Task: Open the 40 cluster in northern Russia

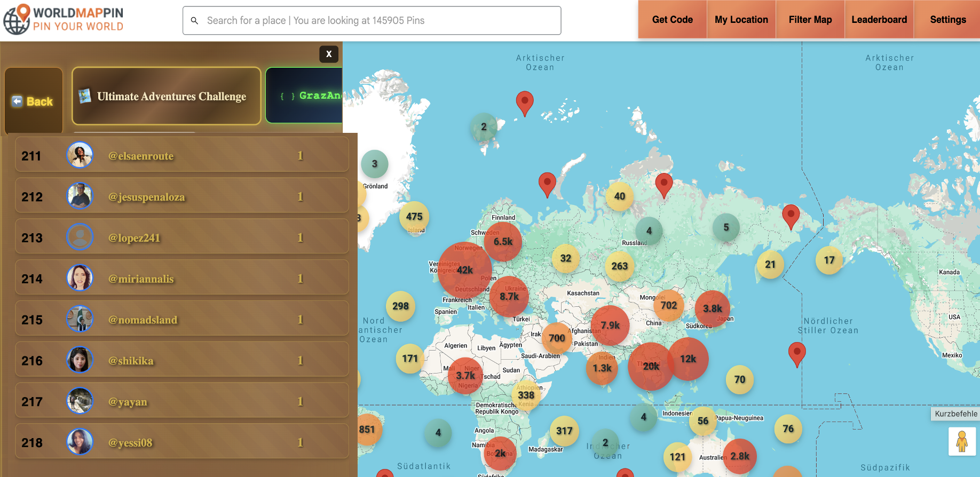Action: click(620, 196)
